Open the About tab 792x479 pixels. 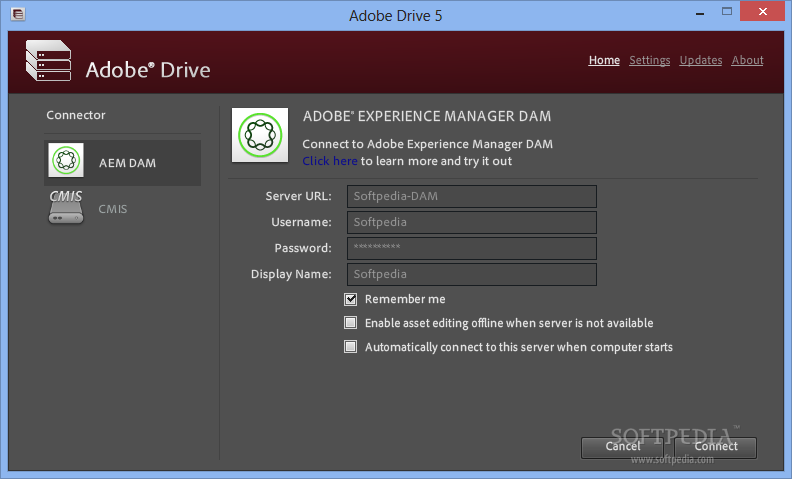point(748,60)
